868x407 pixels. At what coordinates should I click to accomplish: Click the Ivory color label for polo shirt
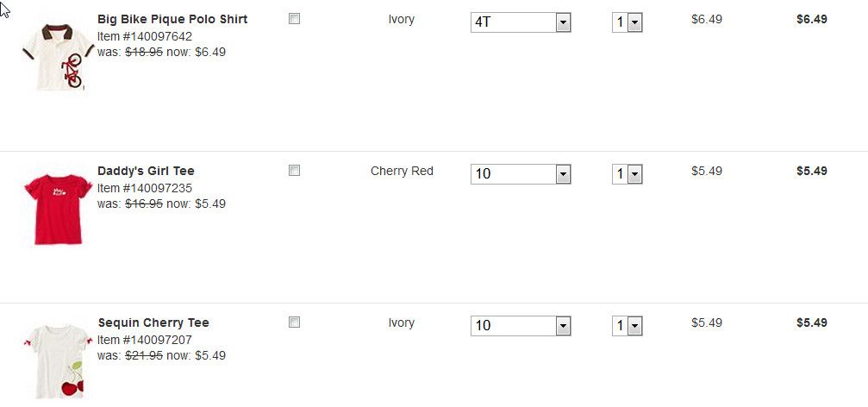(402, 19)
